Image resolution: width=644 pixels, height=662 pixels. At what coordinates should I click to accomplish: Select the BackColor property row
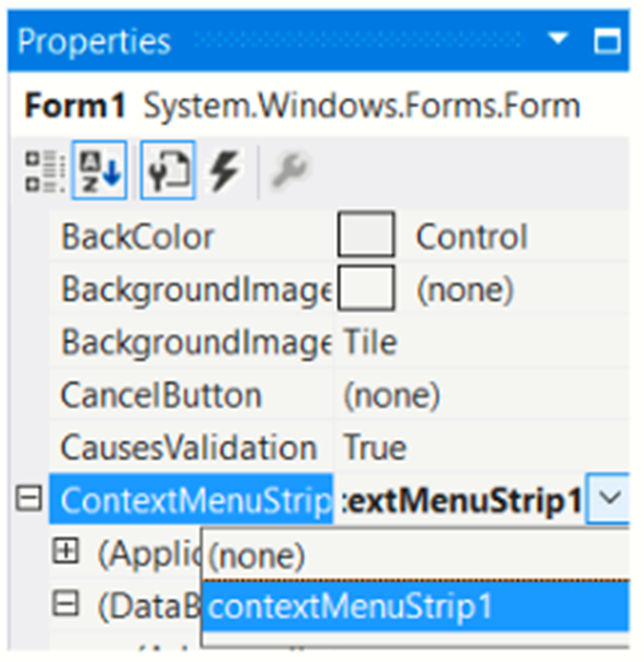click(138, 236)
